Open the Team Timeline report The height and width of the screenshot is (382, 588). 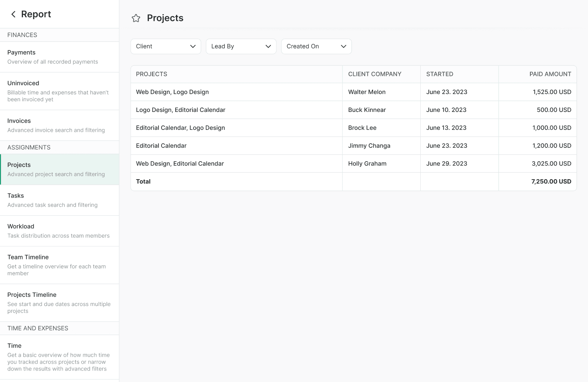pyautogui.click(x=60, y=265)
